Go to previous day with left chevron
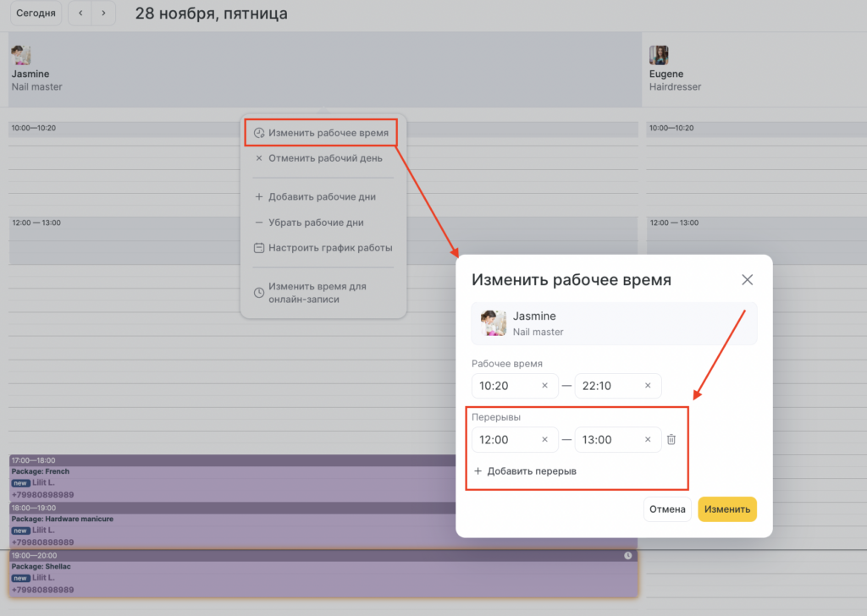Viewport: 867px width, 616px height. click(x=80, y=14)
